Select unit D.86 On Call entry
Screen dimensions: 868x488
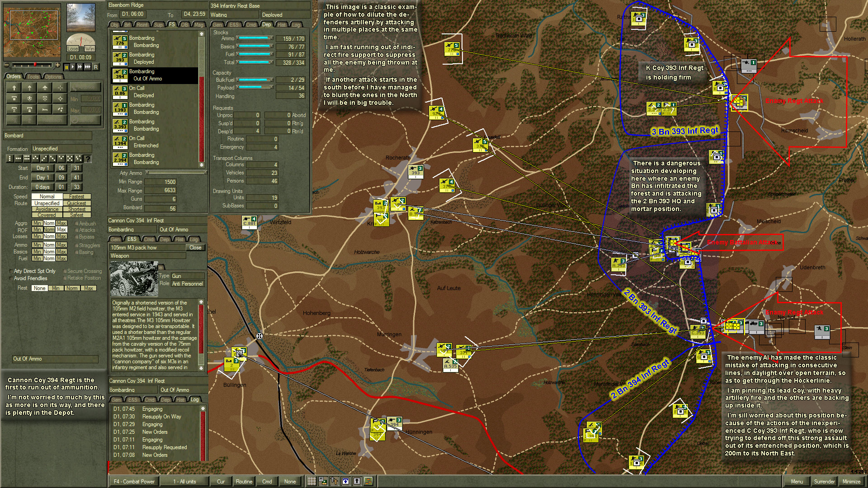click(155, 92)
